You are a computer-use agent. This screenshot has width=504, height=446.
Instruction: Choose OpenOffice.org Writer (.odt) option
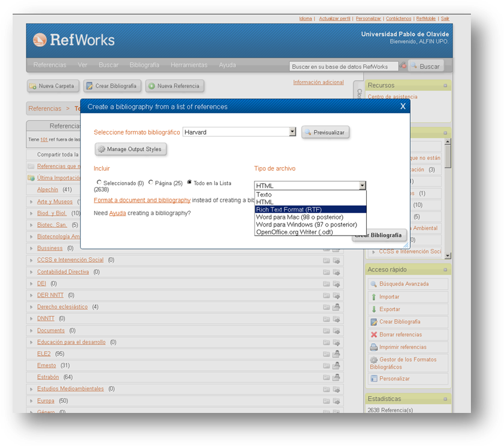coord(310,232)
